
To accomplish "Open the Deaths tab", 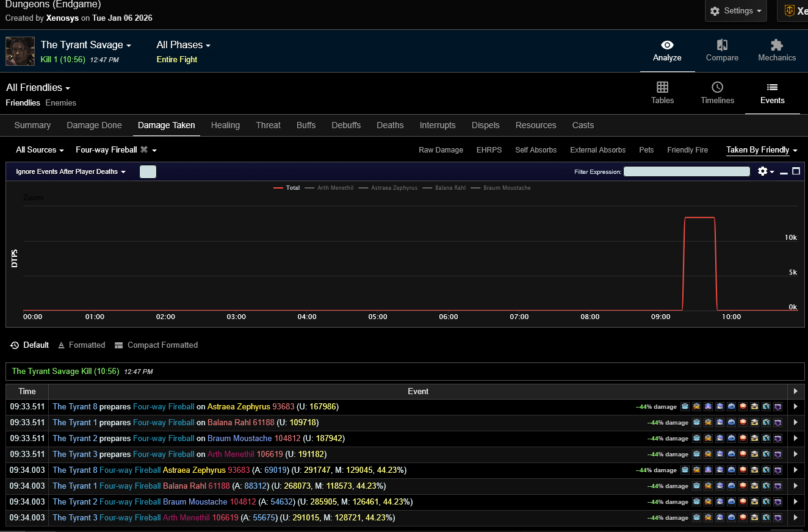I will point(390,125).
